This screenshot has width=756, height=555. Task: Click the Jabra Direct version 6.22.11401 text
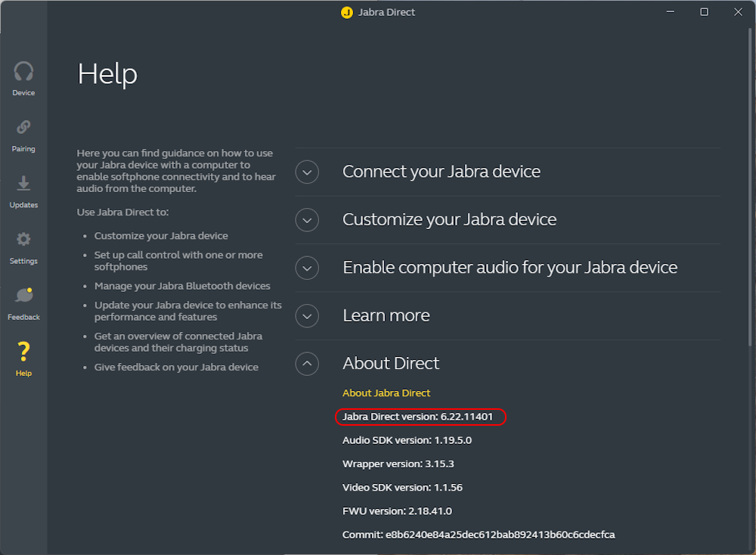(x=417, y=417)
